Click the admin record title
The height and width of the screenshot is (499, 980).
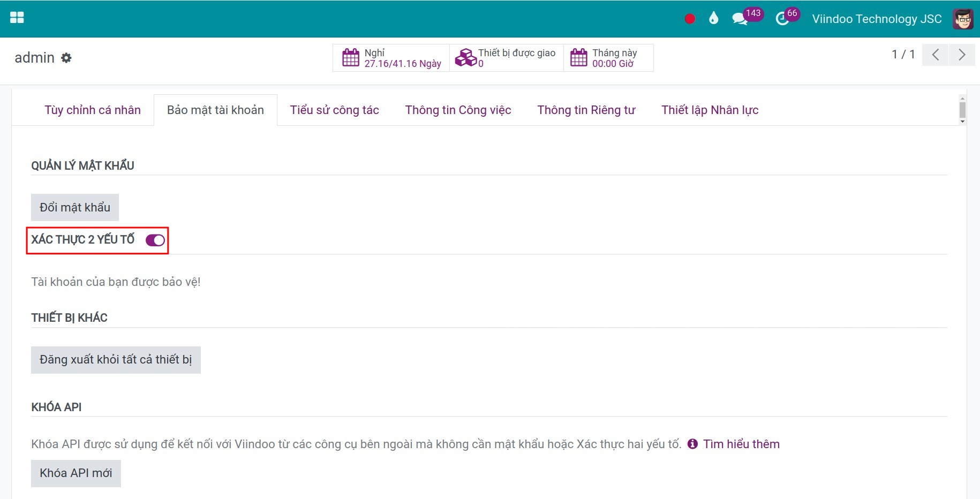[34, 57]
